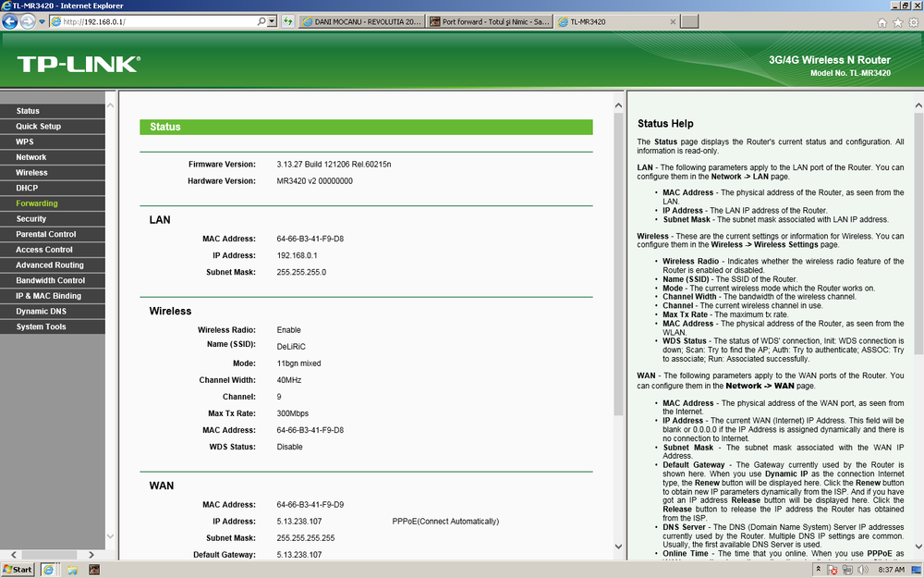
Task: Click the Status pane scroll-up arrow
Action: click(618, 105)
